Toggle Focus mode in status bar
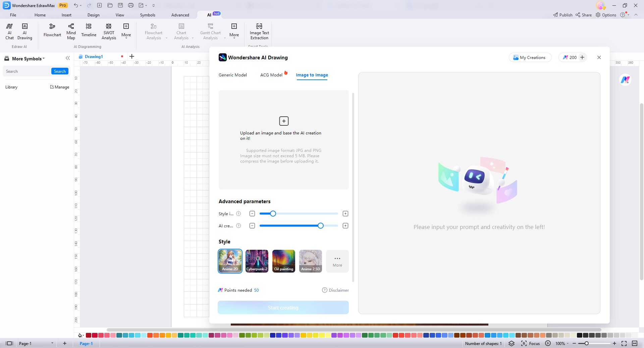This screenshot has width=644, height=348. pyautogui.click(x=530, y=343)
